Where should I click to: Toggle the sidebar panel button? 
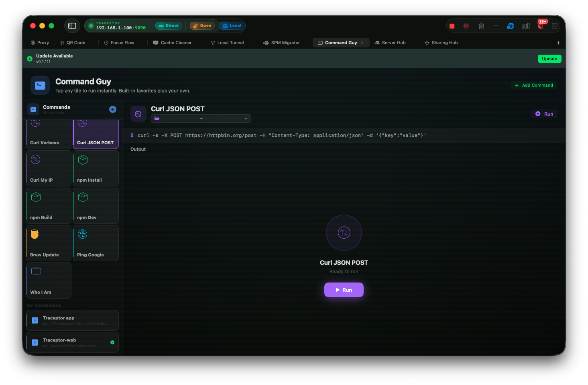[72, 26]
